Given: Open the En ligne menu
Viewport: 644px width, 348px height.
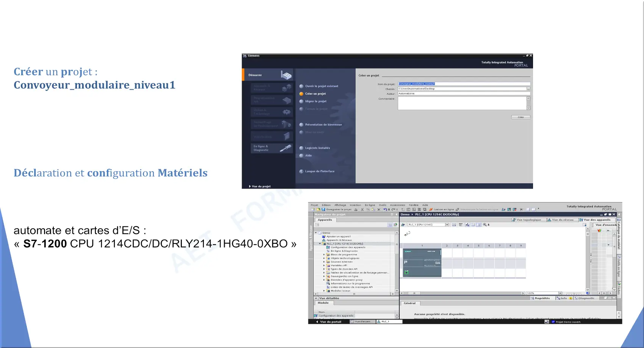Looking at the screenshot, I should click(x=370, y=205).
